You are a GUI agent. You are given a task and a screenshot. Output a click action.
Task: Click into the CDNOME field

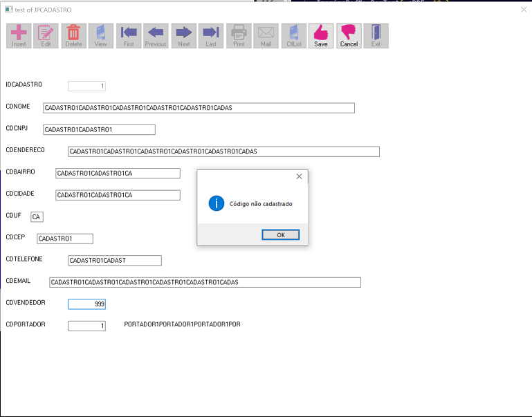click(199, 108)
